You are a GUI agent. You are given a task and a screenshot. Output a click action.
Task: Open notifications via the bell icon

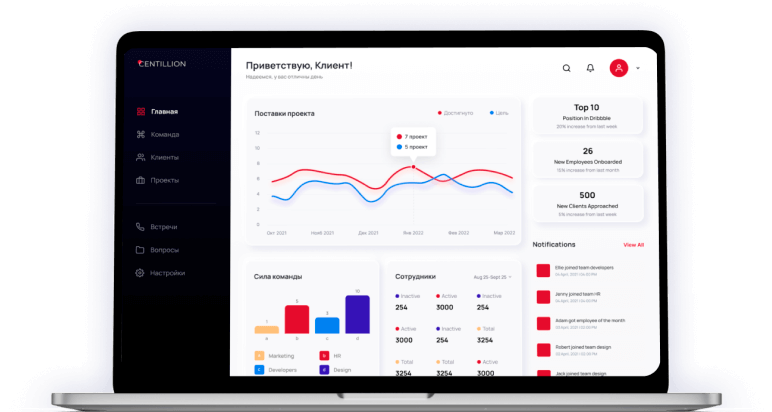[x=590, y=68]
